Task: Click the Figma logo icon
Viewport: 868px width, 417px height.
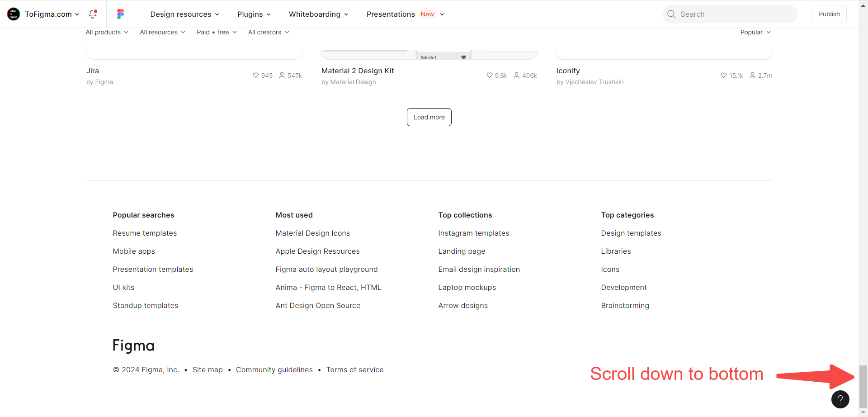Action: click(120, 14)
